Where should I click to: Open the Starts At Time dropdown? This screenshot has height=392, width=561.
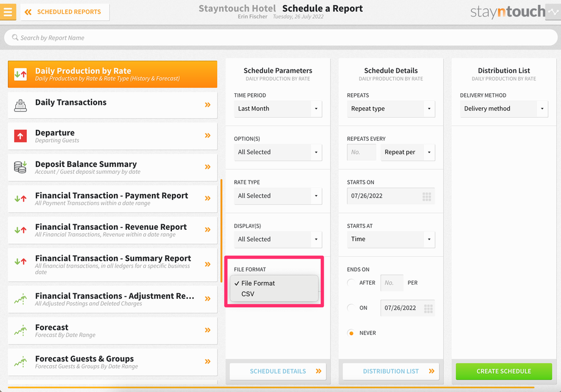point(391,239)
